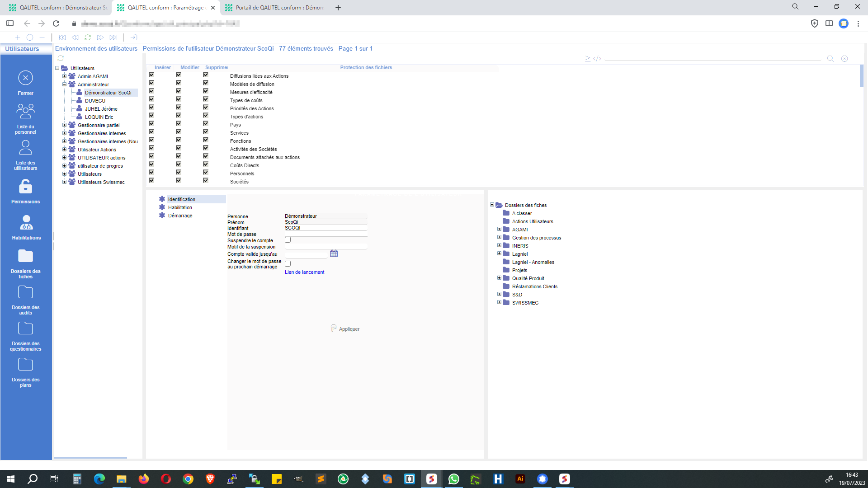This screenshot has width=868, height=488.
Task: Check Suspendre le compte
Action: point(288,240)
